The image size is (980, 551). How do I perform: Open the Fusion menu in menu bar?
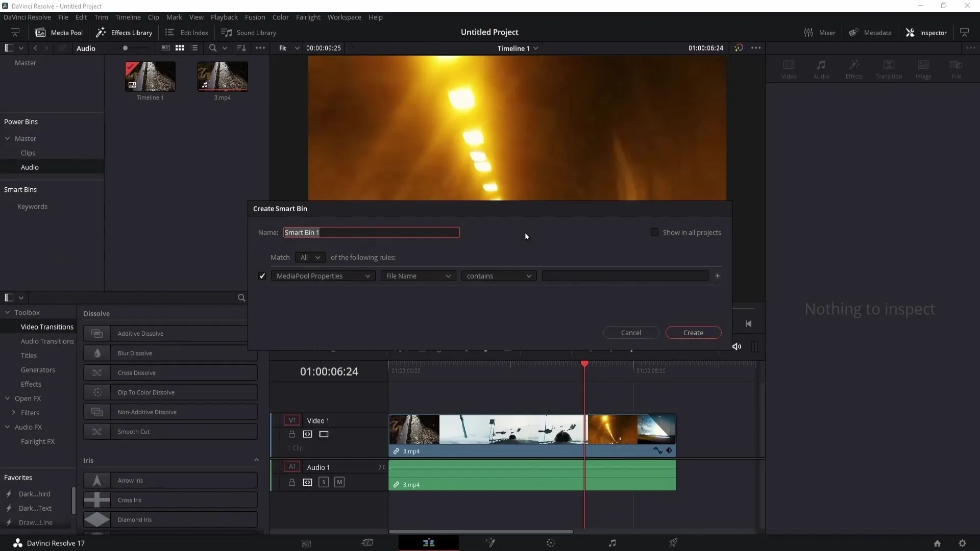coord(255,17)
